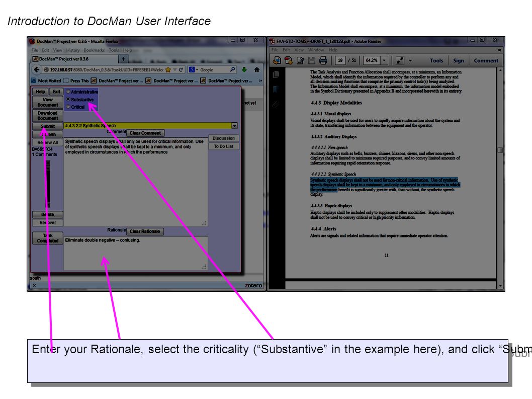532x399 pixels.
Task: Open Adobe Reader Window menu
Action: (316, 50)
